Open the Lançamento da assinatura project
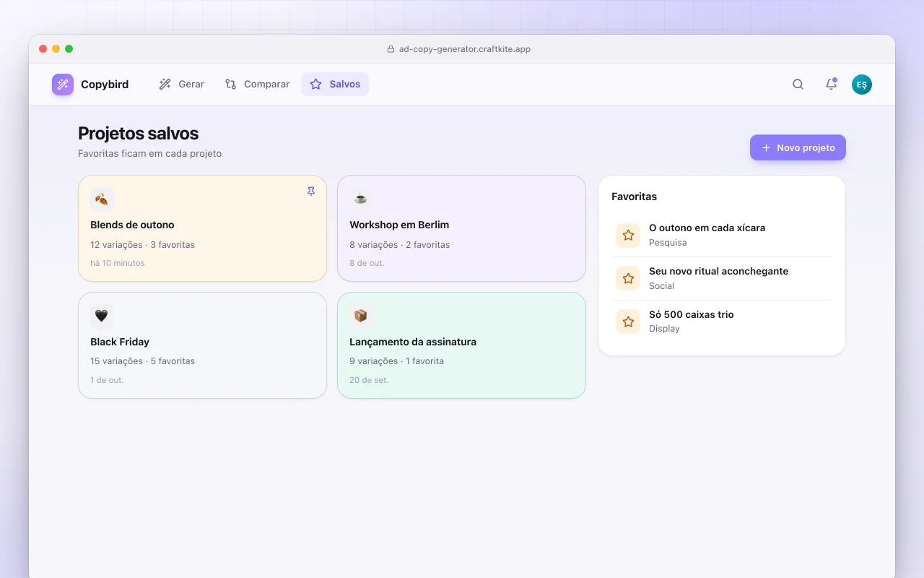Viewport: 924px width, 578px height. pyautogui.click(x=461, y=345)
